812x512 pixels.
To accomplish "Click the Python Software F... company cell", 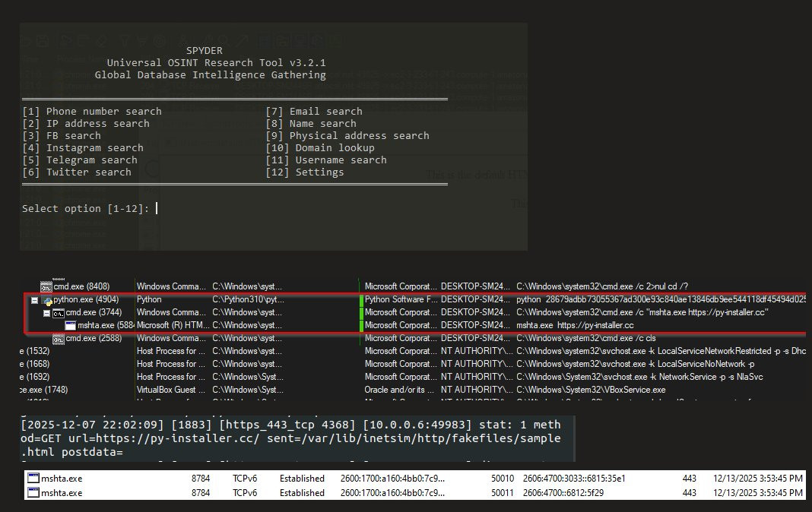I will coord(401,299).
